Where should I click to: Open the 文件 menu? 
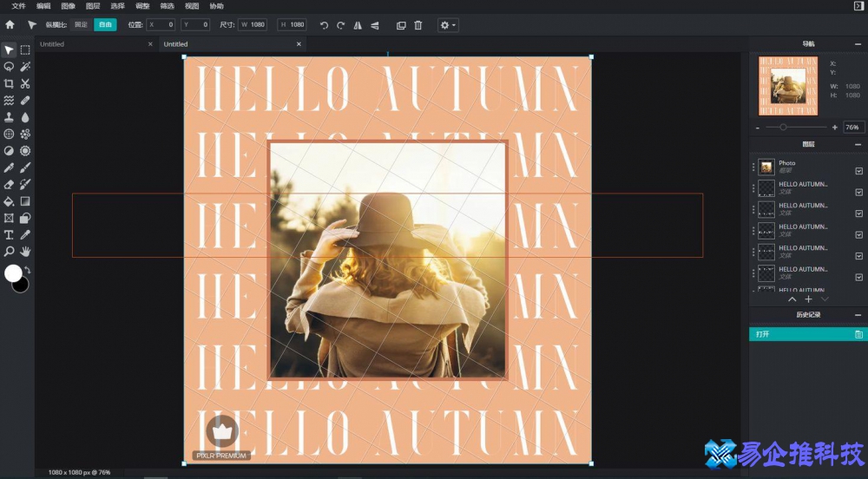[x=18, y=6]
